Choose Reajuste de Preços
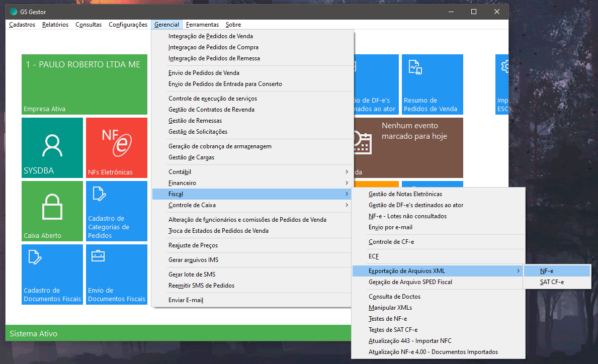This screenshot has width=598, height=364. point(251,245)
